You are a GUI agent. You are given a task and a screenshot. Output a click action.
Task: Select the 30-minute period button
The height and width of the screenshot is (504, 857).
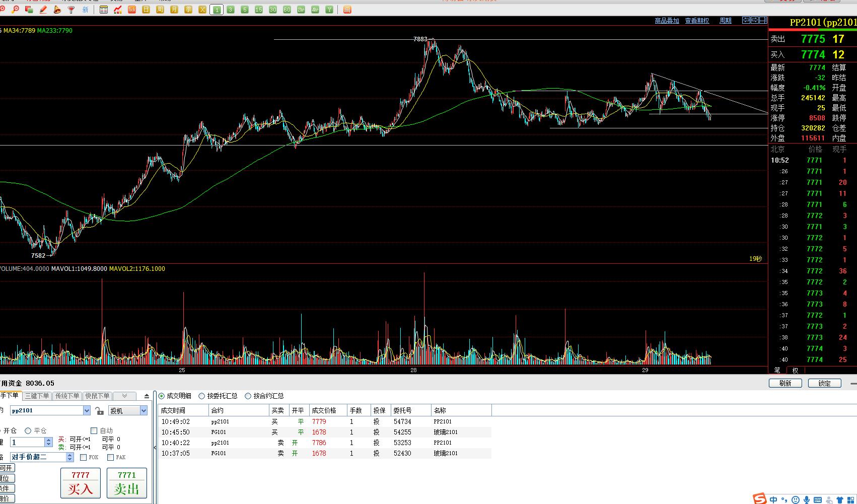(x=273, y=10)
